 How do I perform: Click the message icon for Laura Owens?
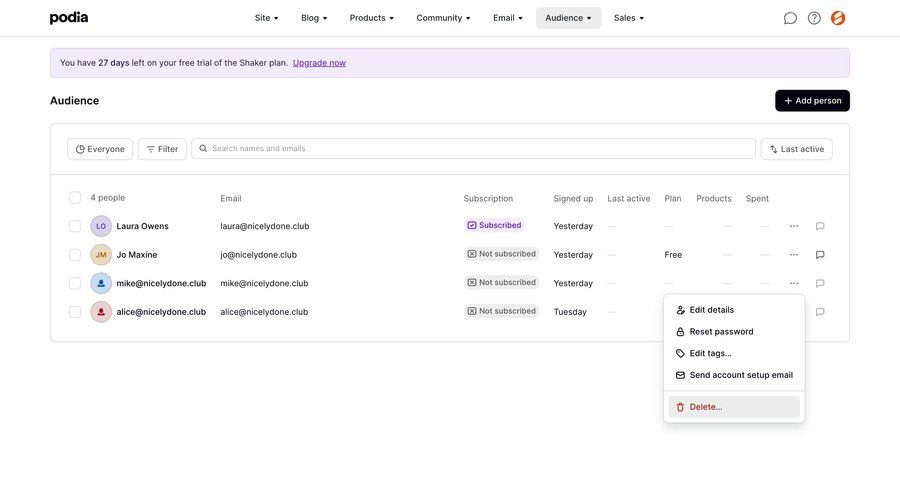[x=820, y=226]
